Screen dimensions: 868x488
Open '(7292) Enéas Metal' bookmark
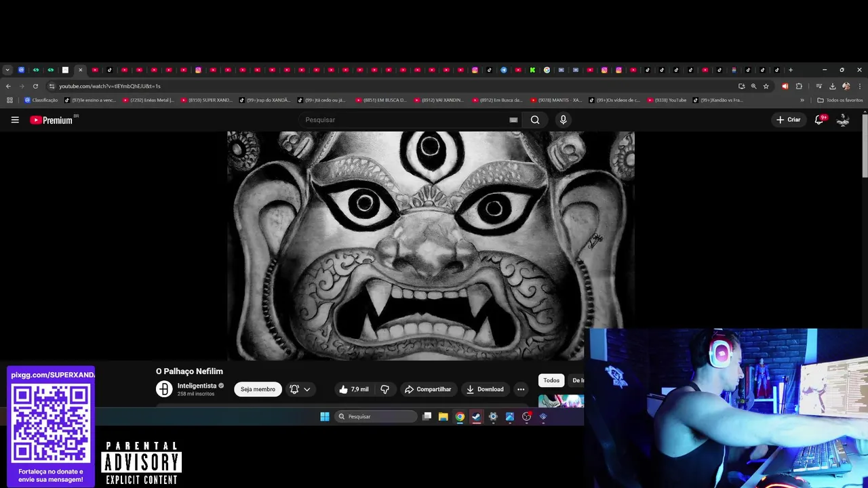(149, 100)
